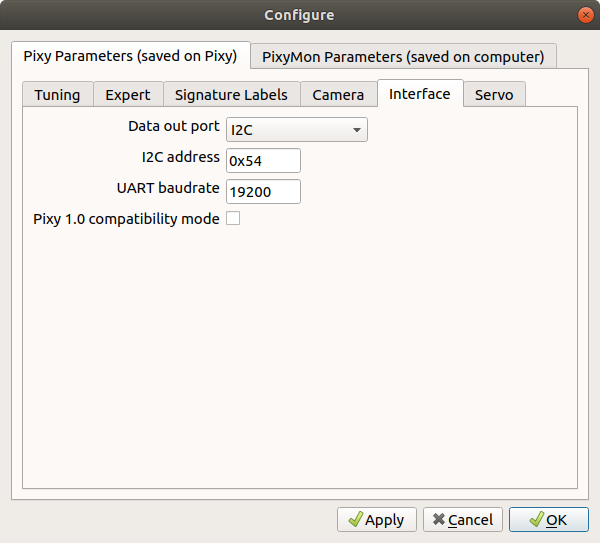600x543 pixels.
Task: Cancel the configuration changes
Action: click(463, 520)
